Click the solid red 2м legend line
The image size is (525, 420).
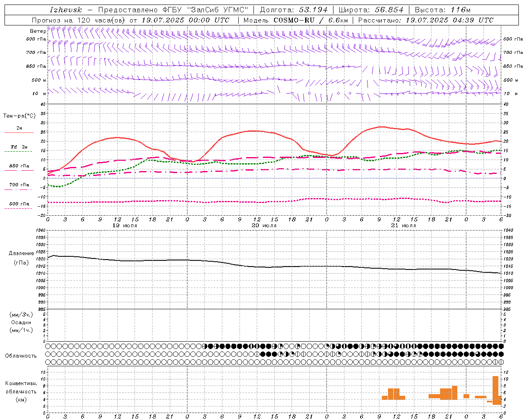[x=19, y=132]
